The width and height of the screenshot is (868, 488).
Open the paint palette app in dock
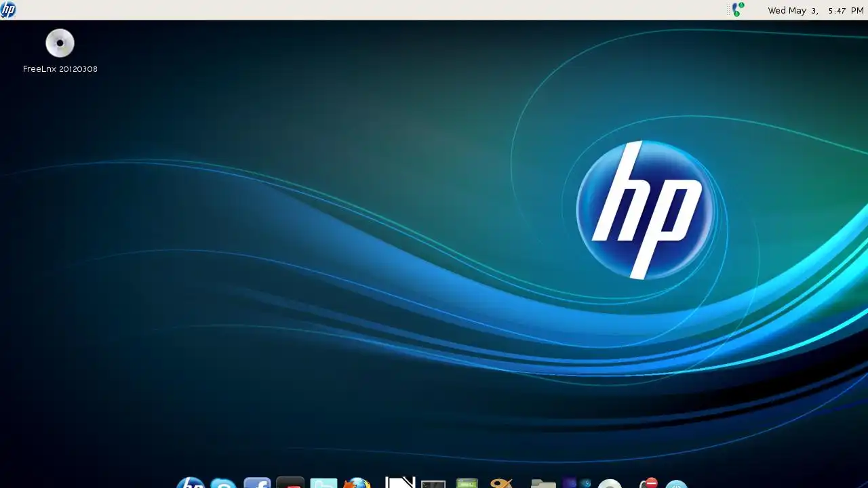coord(501,483)
